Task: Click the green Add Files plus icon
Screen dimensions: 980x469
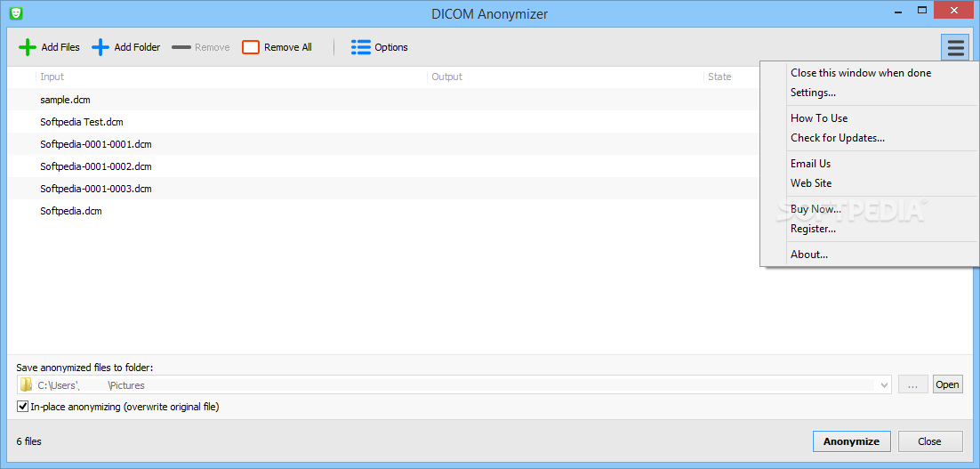Action: tap(28, 47)
